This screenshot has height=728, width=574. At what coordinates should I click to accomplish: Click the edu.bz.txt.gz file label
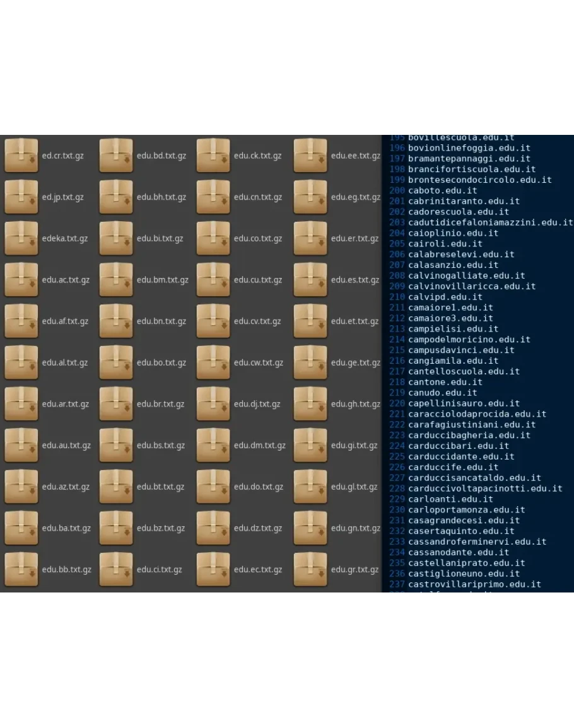pyautogui.click(x=161, y=528)
